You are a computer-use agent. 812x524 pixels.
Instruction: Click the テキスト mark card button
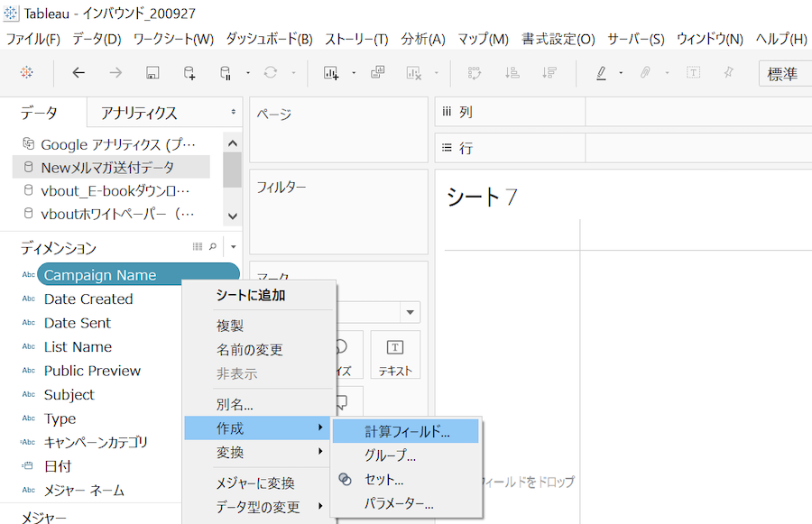[x=395, y=355]
